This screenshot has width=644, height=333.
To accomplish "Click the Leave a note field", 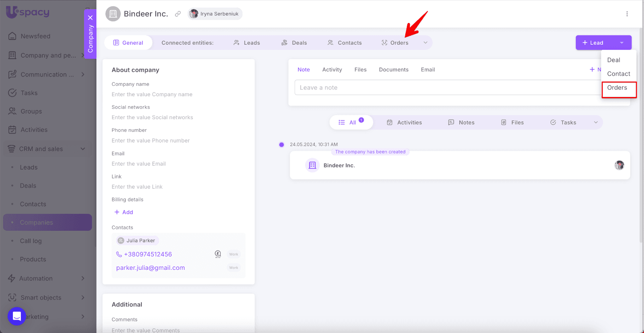I will tap(447, 87).
